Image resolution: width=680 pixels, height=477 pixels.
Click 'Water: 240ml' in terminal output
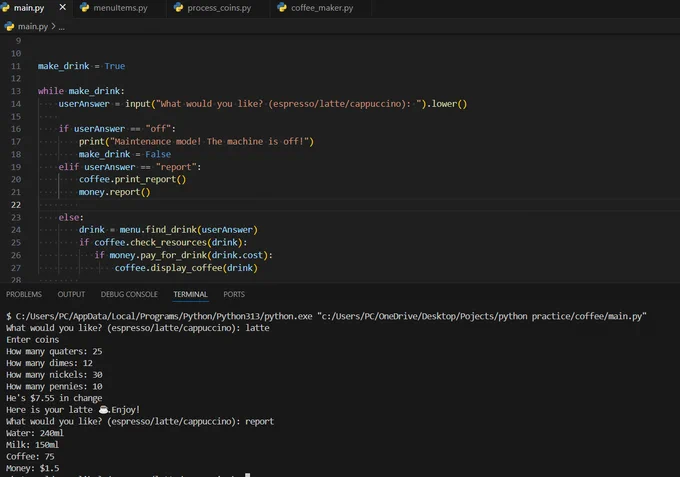point(35,433)
